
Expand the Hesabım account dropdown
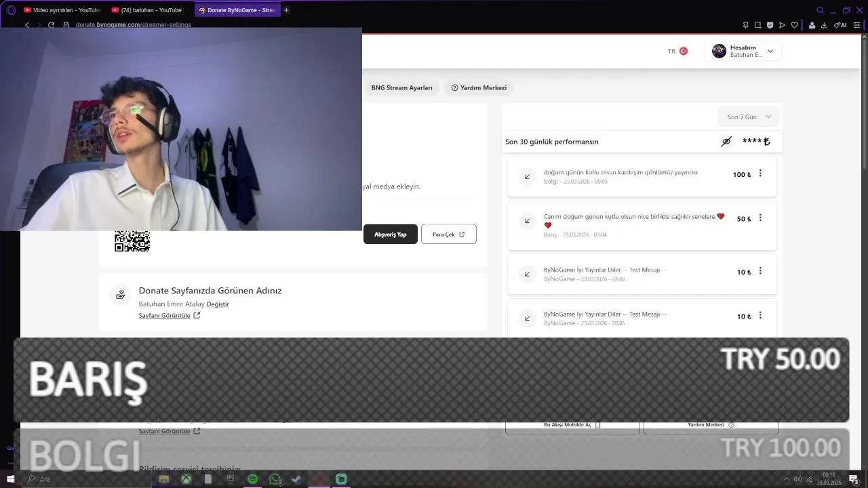click(770, 51)
